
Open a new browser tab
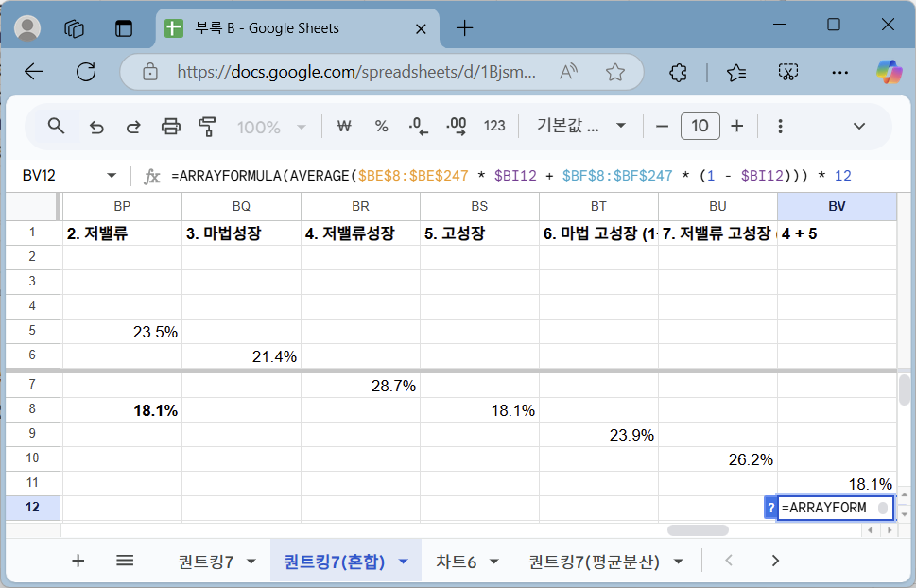(464, 27)
